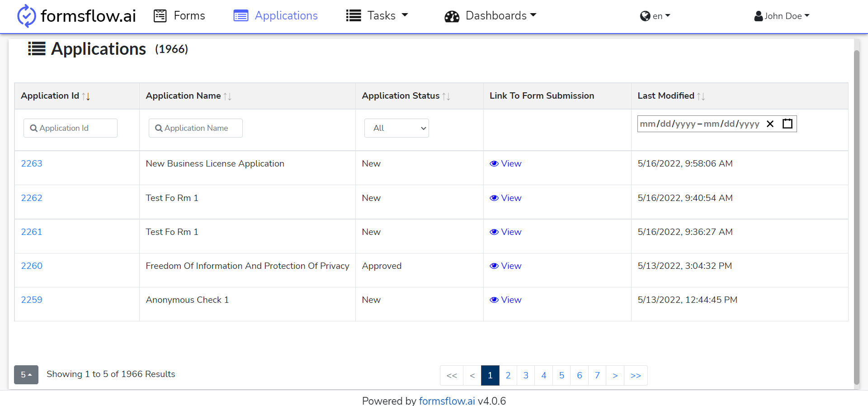Click the Forms clipboard icon
868x406 pixels.
(160, 16)
